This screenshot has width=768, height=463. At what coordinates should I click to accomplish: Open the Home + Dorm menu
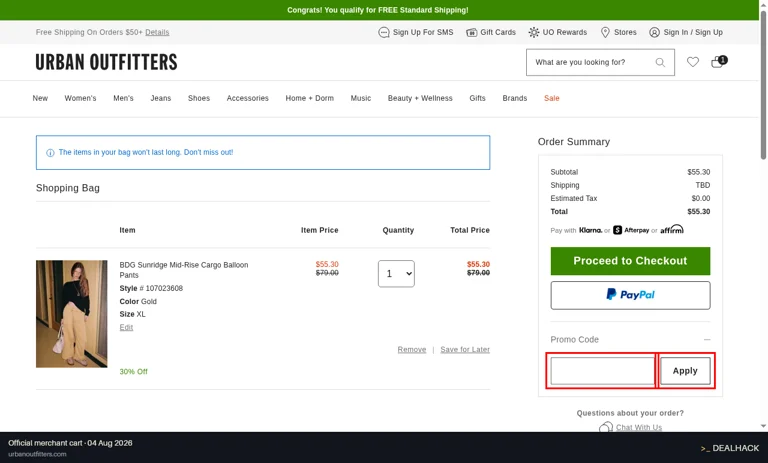(x=310, y=98)
